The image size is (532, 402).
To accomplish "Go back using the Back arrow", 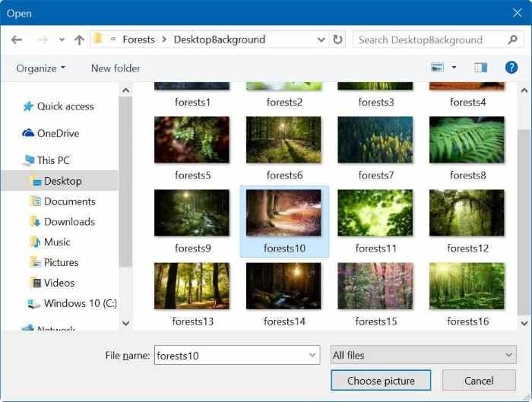I will 17,40.
